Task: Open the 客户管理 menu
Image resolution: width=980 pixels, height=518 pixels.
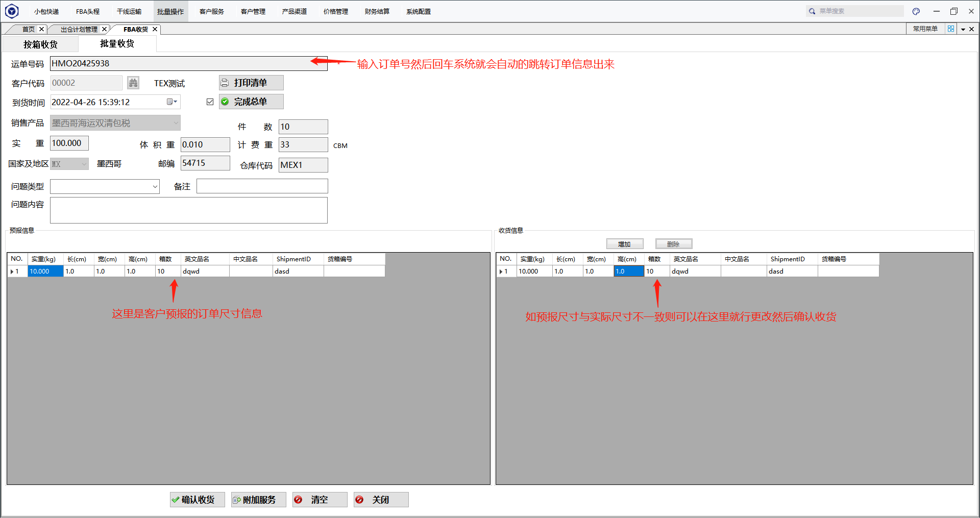Action: coord(253,11)
